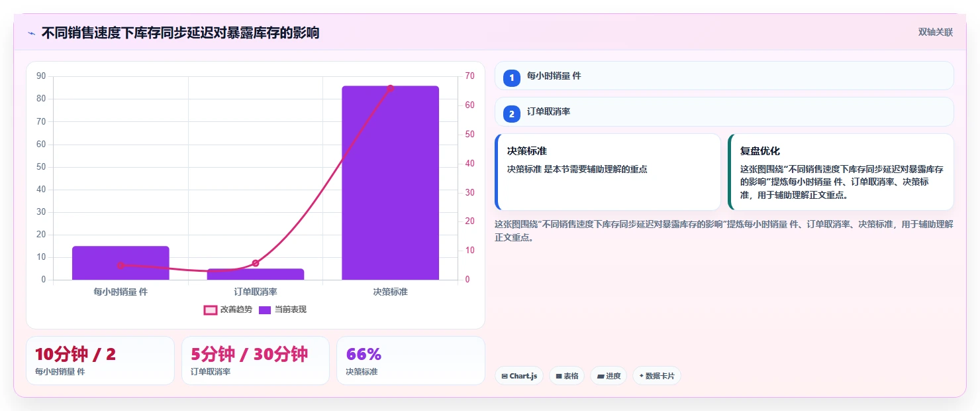Click the 订单取消率 caption under 5分钟 / 30分钟
This screenshot has width=980, height=411.
(x=211, y=372)
